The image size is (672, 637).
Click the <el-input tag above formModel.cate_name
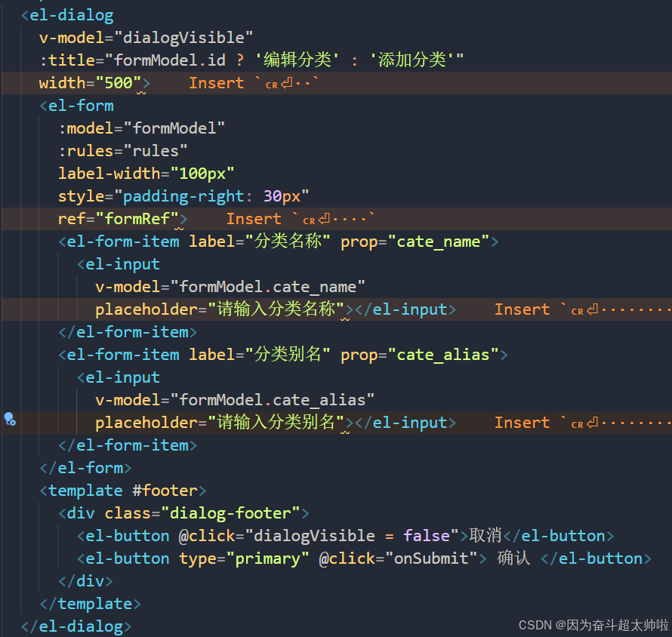click(x=119, y=264)
